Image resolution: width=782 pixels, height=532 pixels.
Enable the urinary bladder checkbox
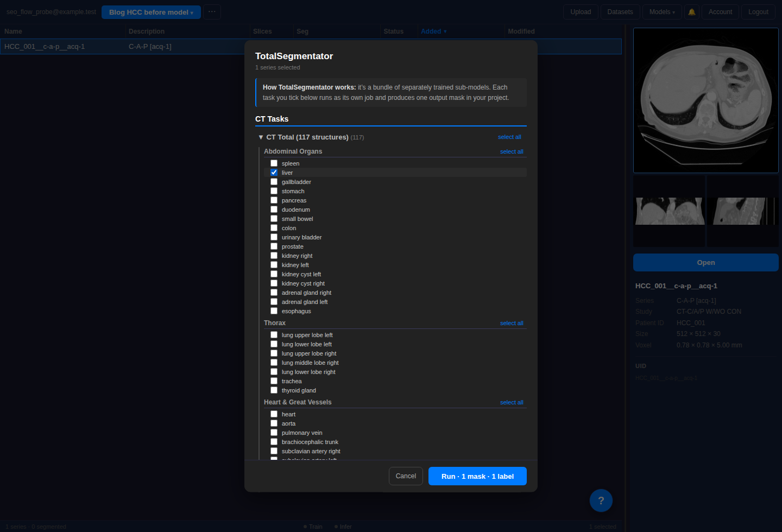274,237
